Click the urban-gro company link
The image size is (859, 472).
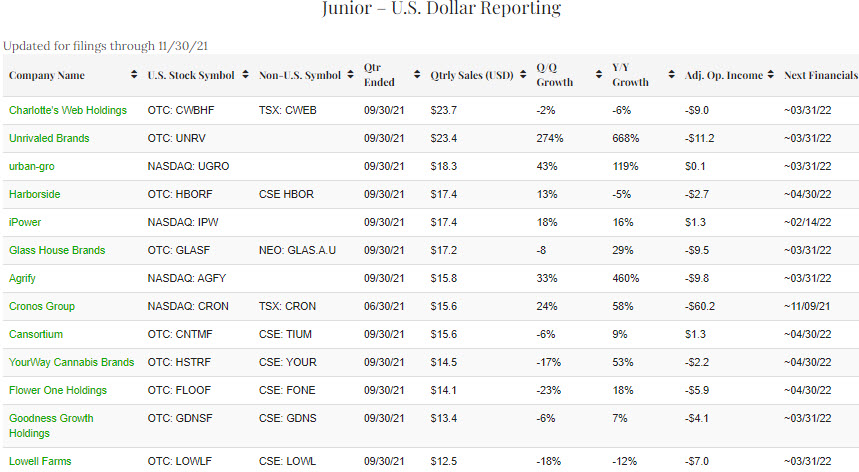(x=32, y=166)
